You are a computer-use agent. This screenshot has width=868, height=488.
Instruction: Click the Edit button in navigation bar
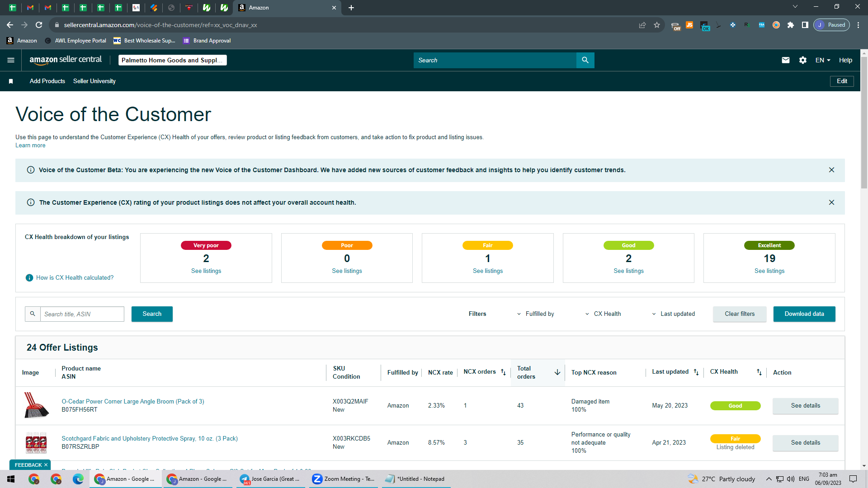point(842,81)
